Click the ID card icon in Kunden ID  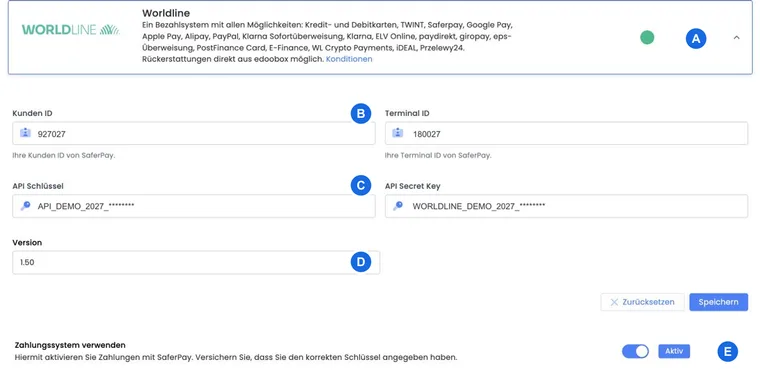[25, 133]
